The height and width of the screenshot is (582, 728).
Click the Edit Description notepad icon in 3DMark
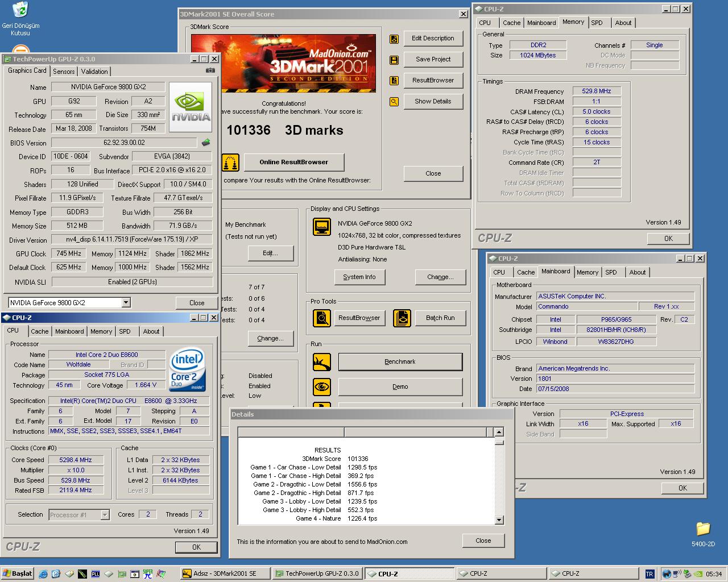[394, 39]
